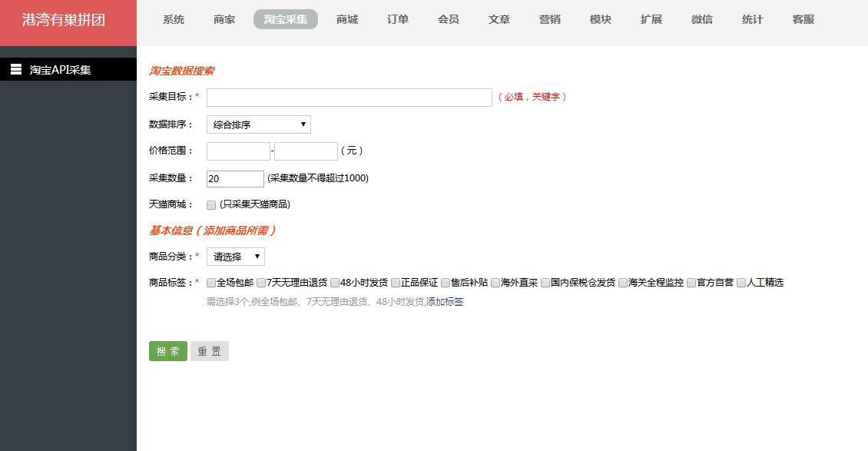Screen dimensions: 868x451
Task: Click the 价格范围 field label
Action: point(171,151)
